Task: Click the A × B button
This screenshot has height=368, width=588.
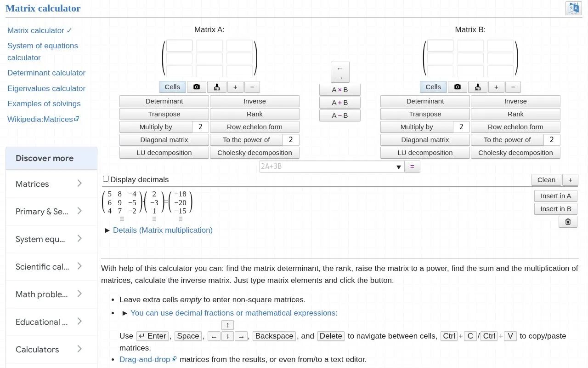Action: click(340, 90)
